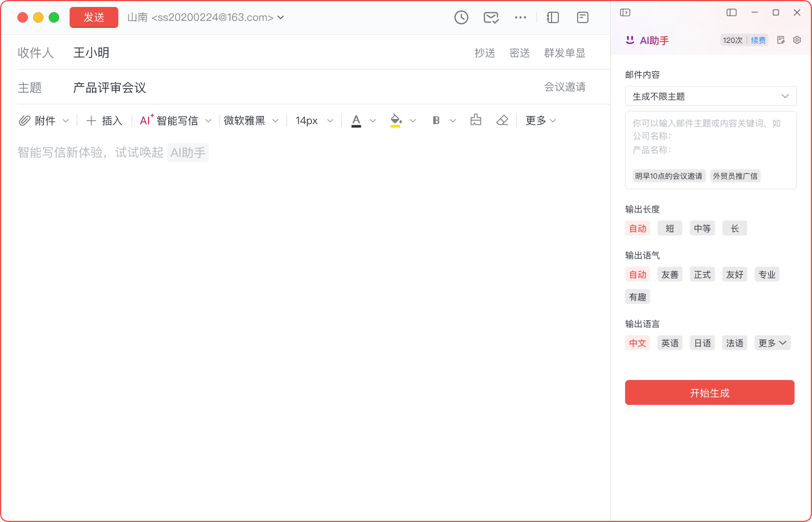
Task: Attach a file with the paperclip icon
Action: pyautogui.click(x=25, y=120)
